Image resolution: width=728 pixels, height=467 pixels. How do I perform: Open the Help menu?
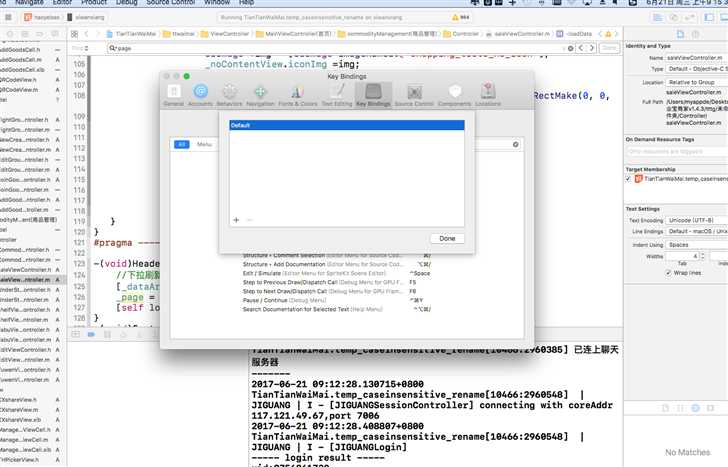click(246, 3)
